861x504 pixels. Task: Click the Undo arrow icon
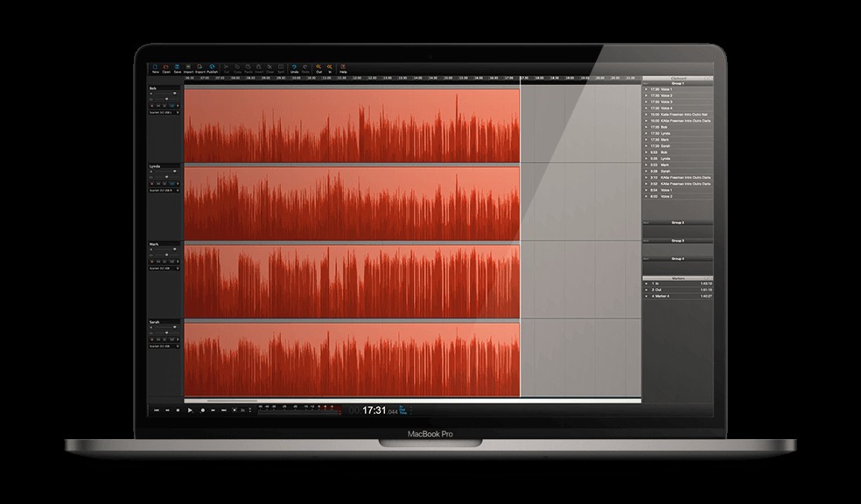click(x=294, y=68)
